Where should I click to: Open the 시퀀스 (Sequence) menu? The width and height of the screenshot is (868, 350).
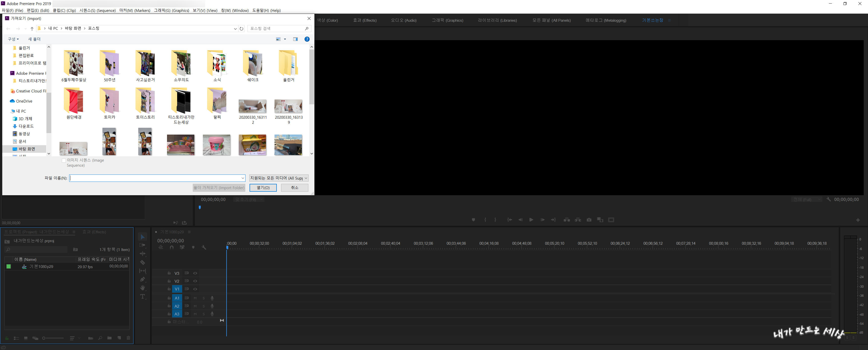coord(97,10)
